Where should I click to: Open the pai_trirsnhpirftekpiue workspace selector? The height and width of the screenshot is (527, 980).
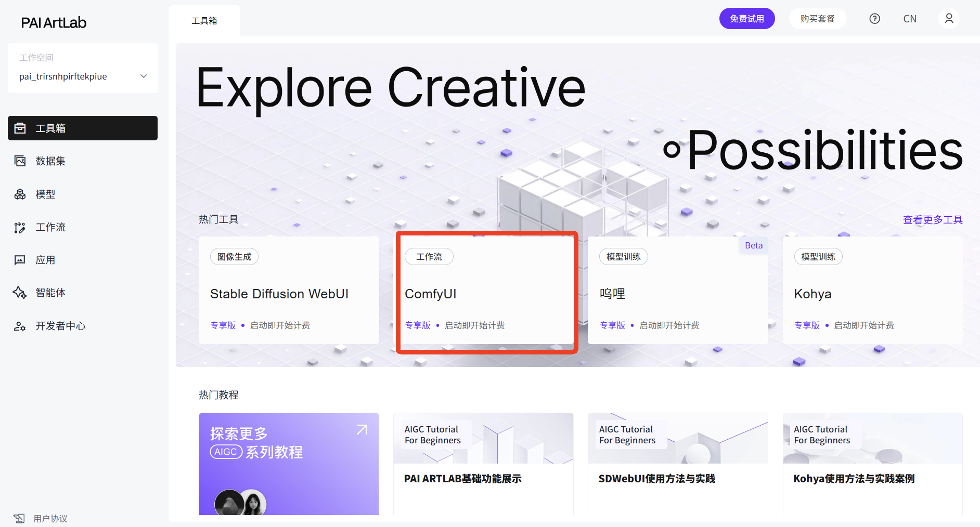click(x=83, y=76)
